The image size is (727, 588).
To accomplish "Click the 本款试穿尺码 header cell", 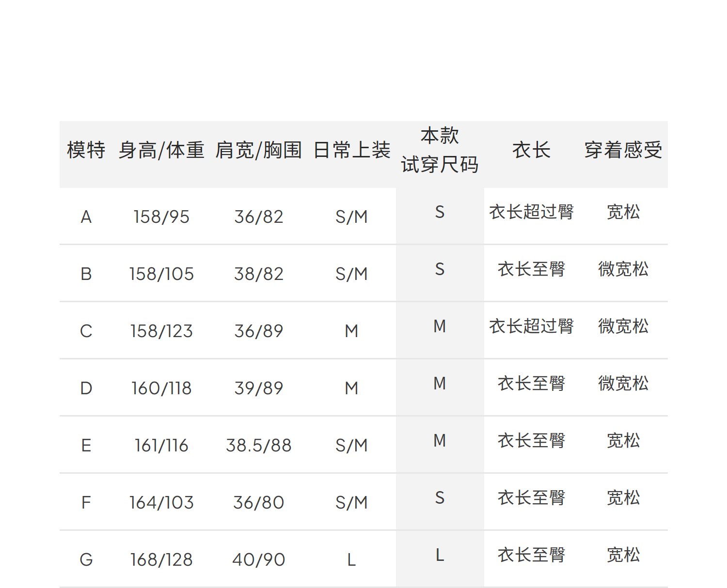I will 440,150.
